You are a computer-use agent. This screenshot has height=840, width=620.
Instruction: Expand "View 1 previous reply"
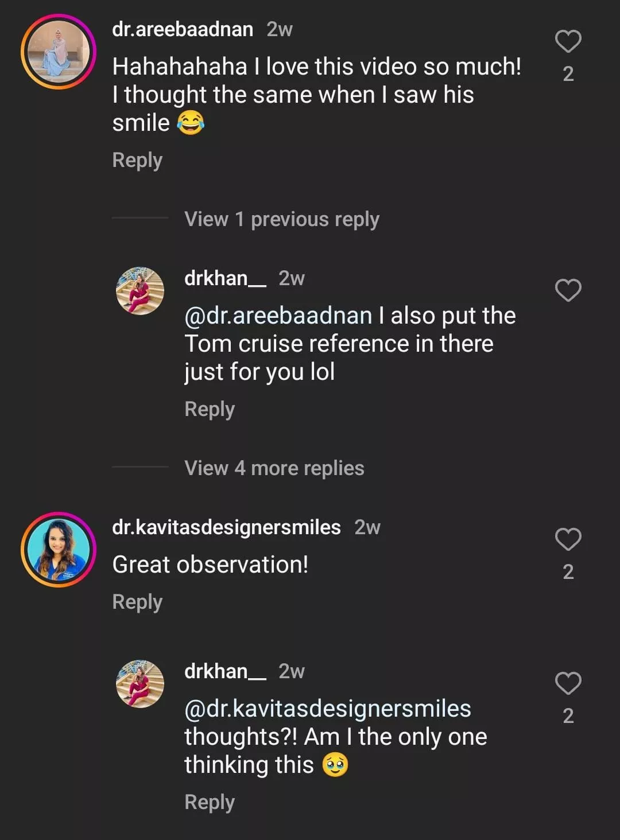click(281, 219)
